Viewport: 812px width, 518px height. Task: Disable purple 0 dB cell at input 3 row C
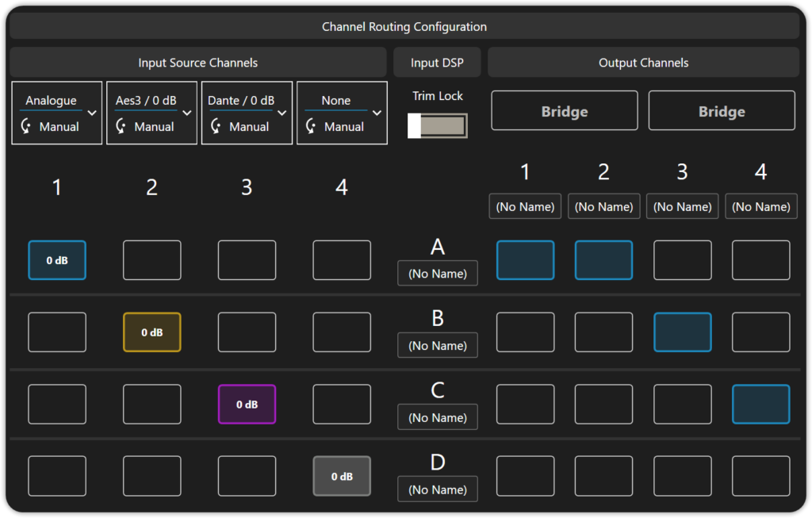247,404
